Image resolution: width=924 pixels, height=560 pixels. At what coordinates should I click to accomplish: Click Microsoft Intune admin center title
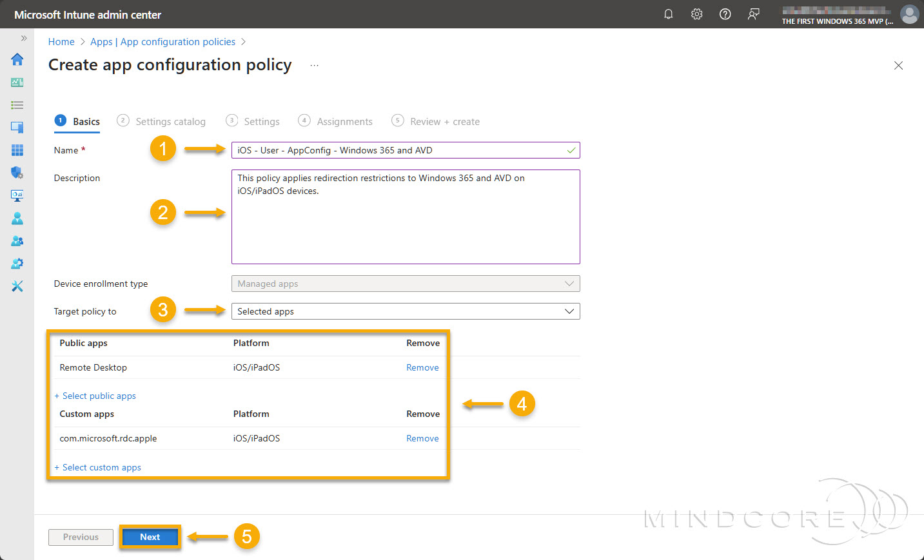(88, 14)
